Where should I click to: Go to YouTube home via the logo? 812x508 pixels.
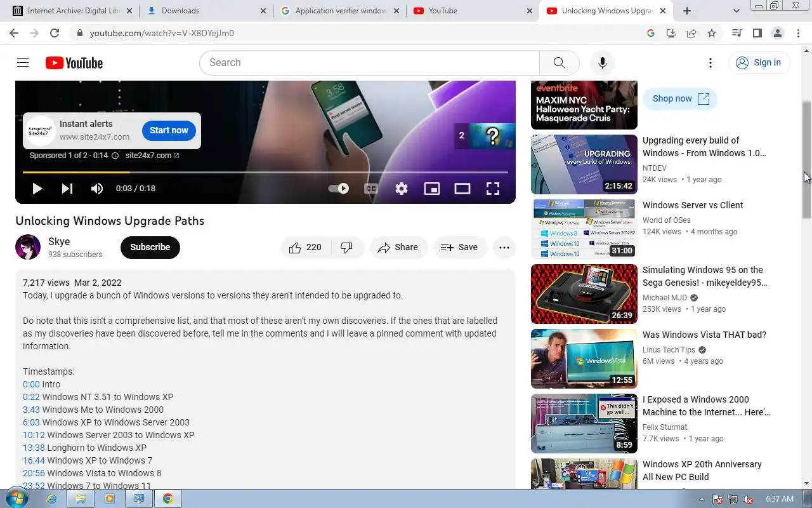[74, 63]
